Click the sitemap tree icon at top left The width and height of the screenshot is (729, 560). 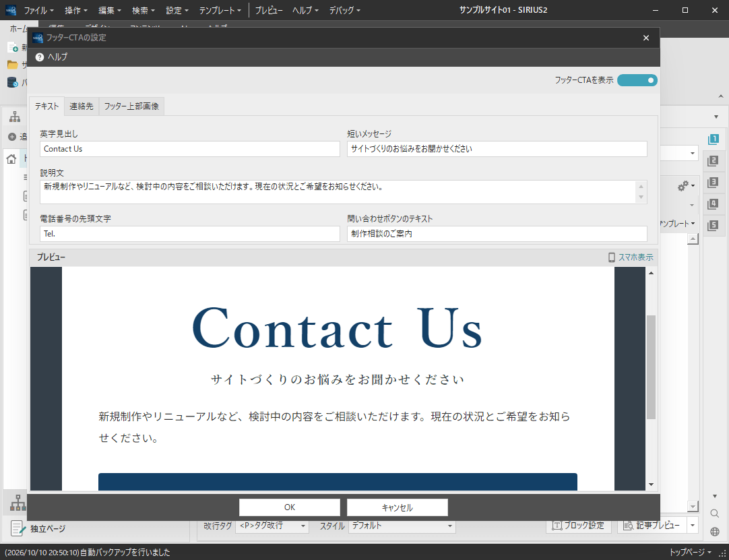click(x=15, y=117)
